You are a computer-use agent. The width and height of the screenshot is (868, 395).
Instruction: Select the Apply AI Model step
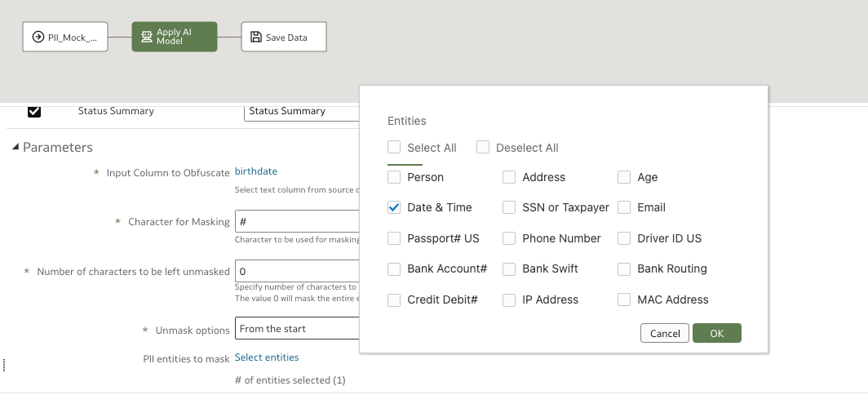(x=175, y=37)
